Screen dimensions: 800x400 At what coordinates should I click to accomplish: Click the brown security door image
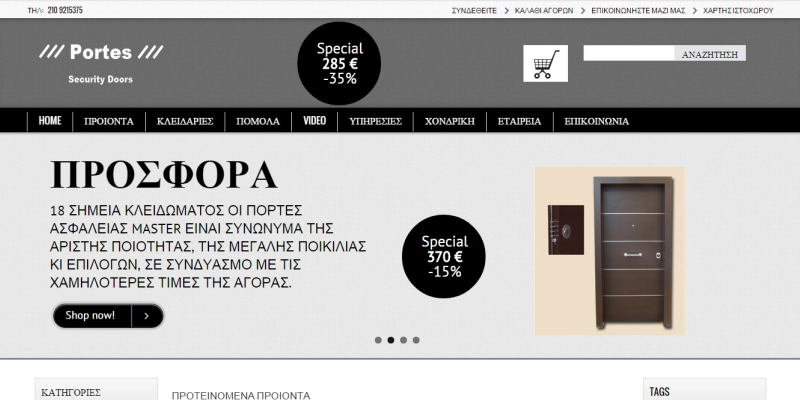coord(610,251)
